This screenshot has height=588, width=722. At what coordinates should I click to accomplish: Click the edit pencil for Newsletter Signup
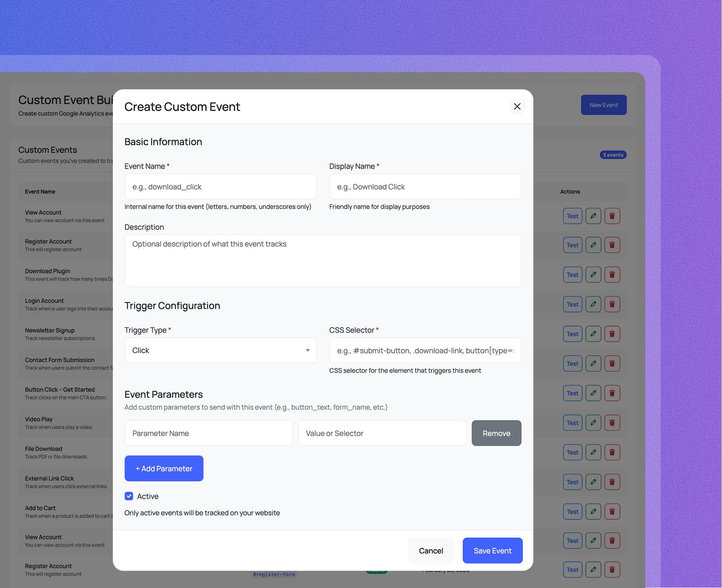click(x=593, y=334)
